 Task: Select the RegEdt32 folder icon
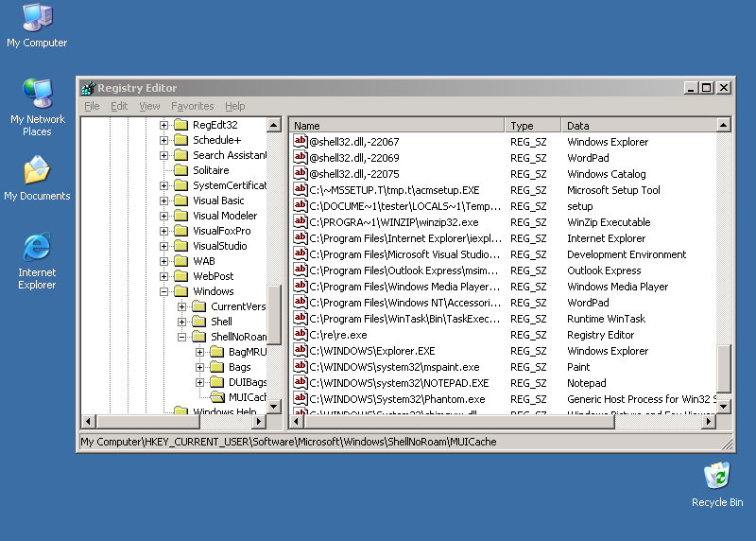(x=180, y=125)
